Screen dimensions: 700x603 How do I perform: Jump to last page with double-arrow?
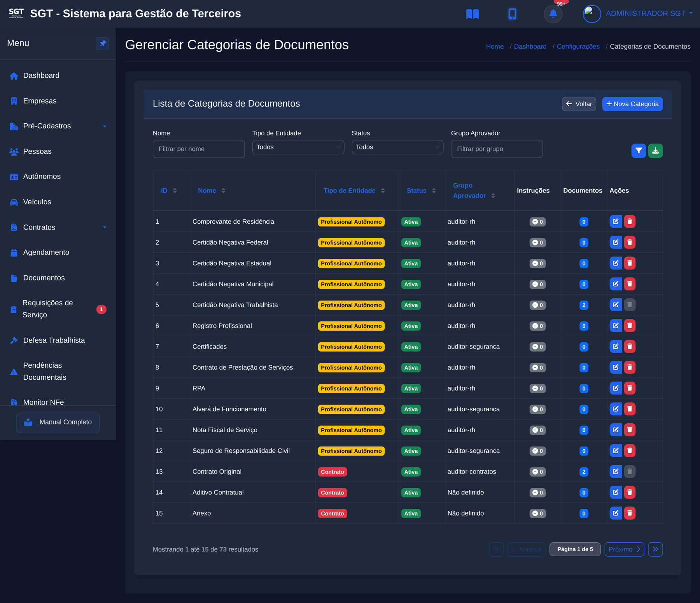click(x=655, y=549)
